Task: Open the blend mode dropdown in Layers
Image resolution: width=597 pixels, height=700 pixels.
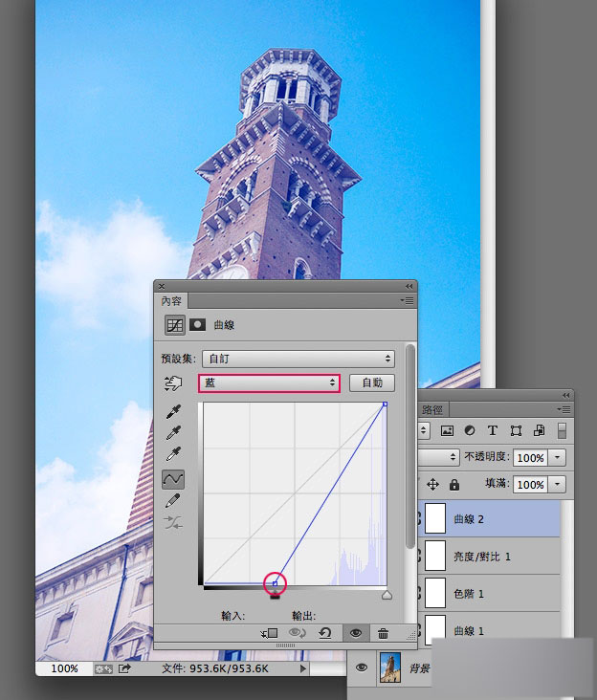Action: (x=438, y=458)
